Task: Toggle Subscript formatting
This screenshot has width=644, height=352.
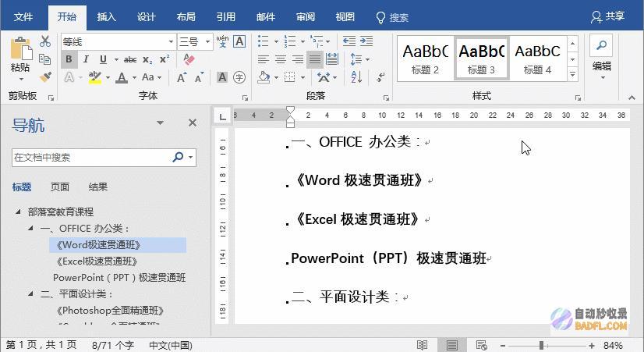Action: tap(147, 59)
